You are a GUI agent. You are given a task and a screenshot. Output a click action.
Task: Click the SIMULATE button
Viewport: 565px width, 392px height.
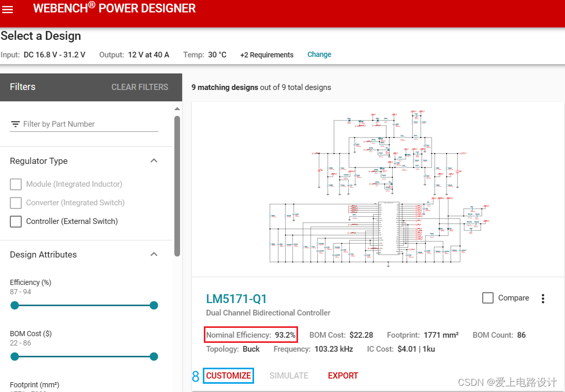click(x=289, y=375)
